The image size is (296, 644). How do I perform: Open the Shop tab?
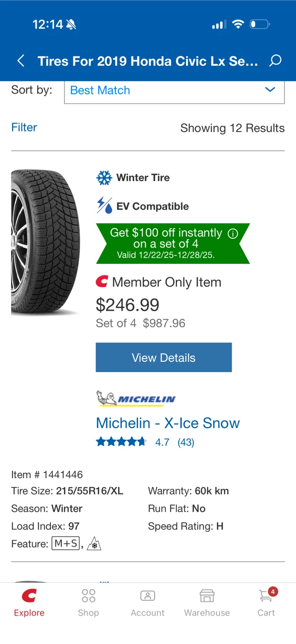pyautogui.click(x=89, y=602)
